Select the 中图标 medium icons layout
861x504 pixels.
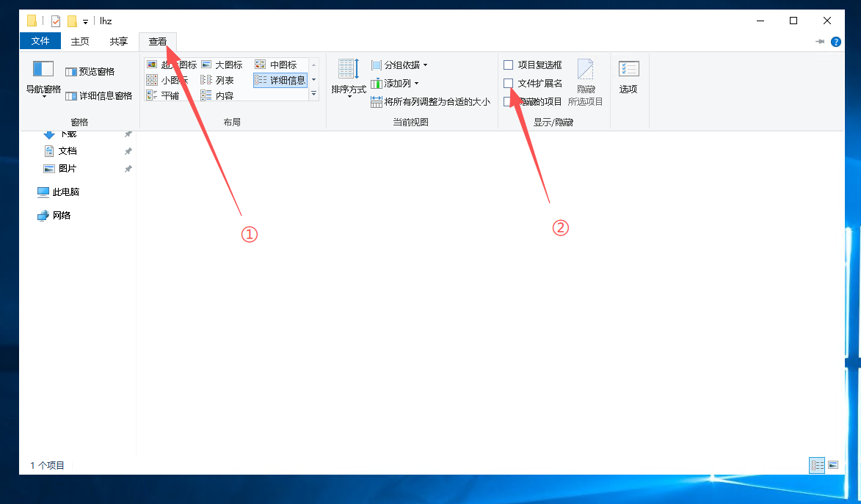(x=276, y=65)
